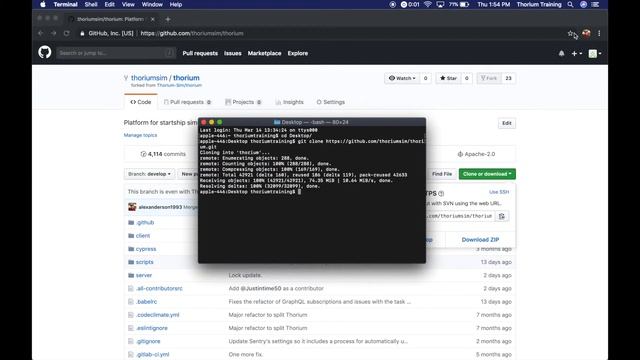Edit the repository description

click(507, 123)
